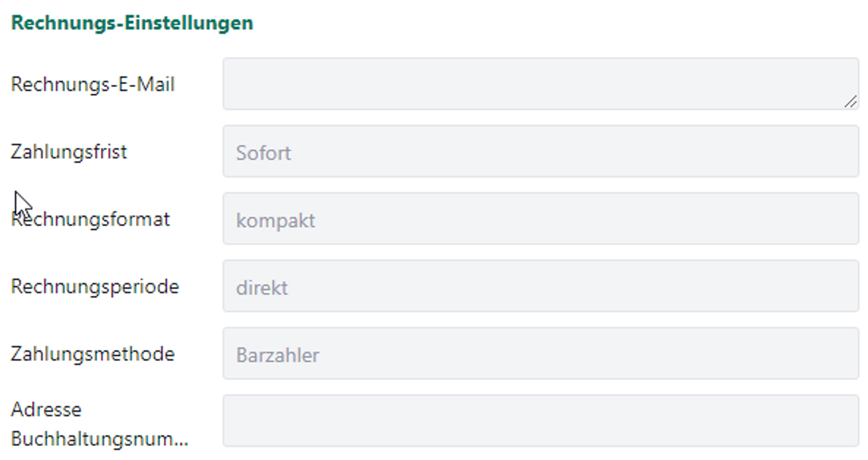
Task: Click the Zahlungsfrist label
Action: click(69, 152)
